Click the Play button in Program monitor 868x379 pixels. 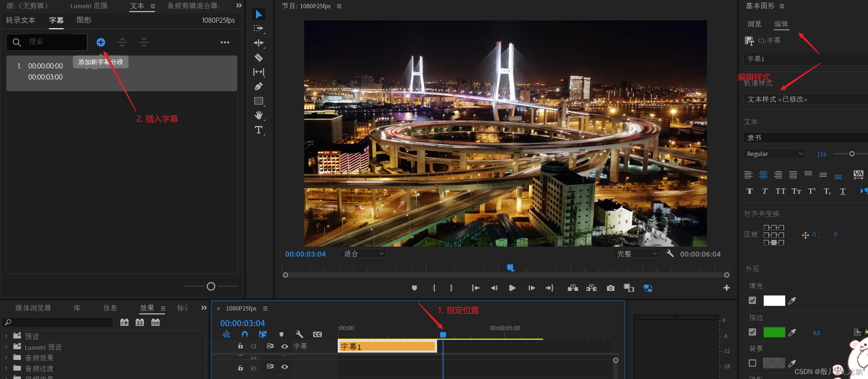click(512, 288)
